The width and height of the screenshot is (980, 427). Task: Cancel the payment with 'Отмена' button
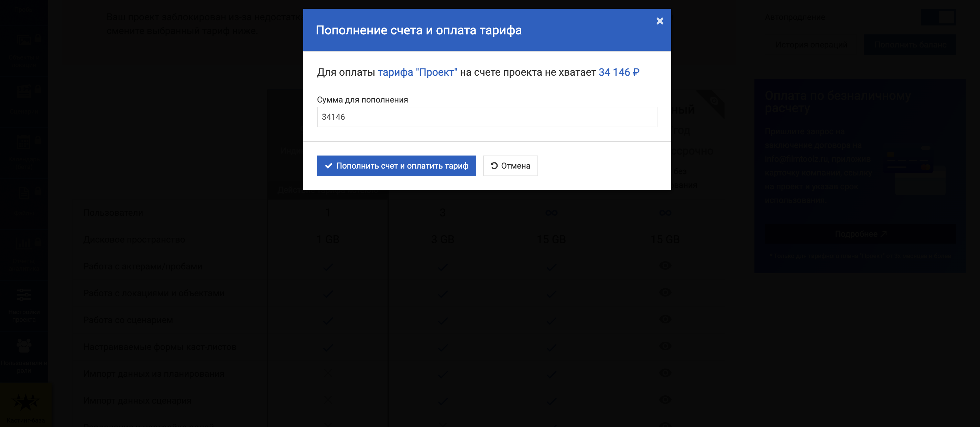511,166
